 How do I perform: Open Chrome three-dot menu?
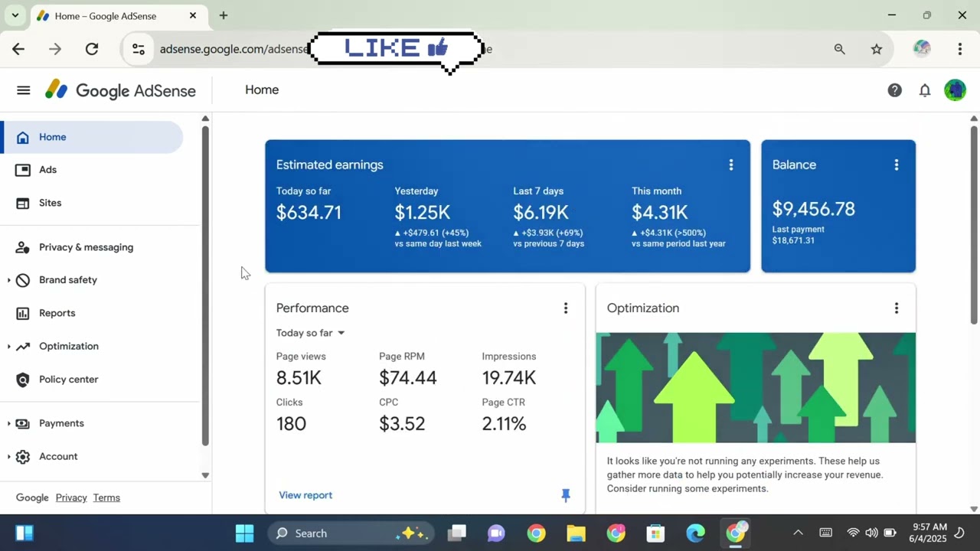[x=960, y=49]
